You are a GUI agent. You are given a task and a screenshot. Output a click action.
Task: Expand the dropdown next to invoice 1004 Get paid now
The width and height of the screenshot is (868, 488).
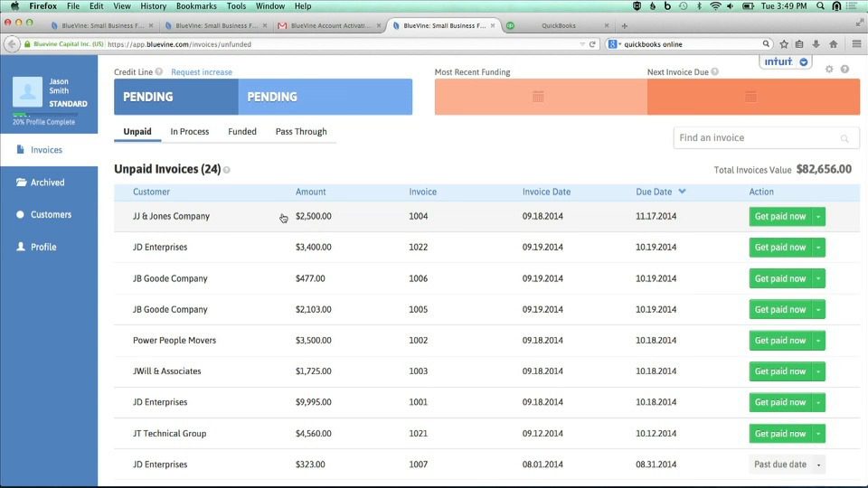(818, 216)
